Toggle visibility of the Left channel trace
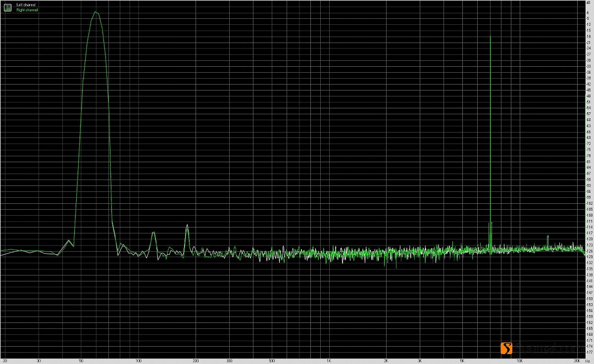The height and width of the screenshot is (364, 594). [x=26, y=4]
